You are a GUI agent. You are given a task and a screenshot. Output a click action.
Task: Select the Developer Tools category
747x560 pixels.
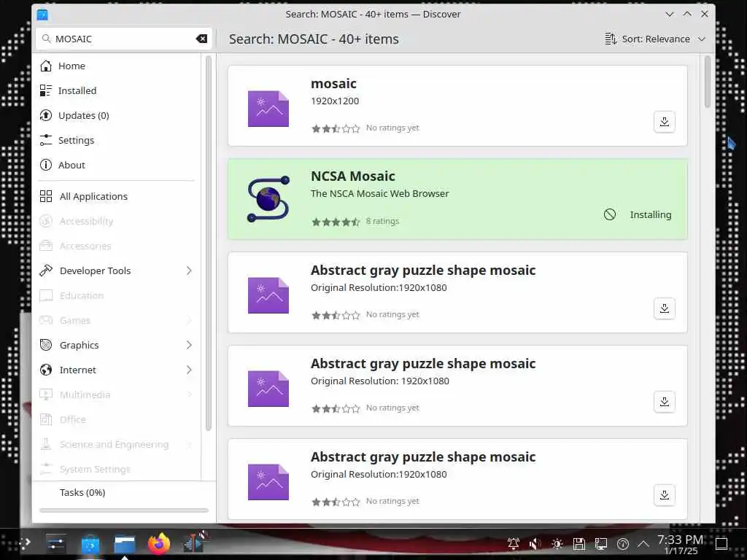click(95, 271)
